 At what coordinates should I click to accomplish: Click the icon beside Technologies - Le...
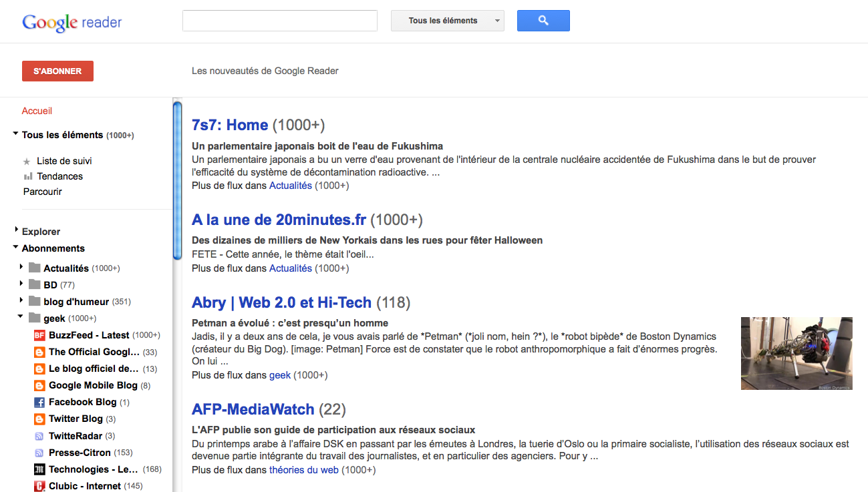[x=39, y=469]
